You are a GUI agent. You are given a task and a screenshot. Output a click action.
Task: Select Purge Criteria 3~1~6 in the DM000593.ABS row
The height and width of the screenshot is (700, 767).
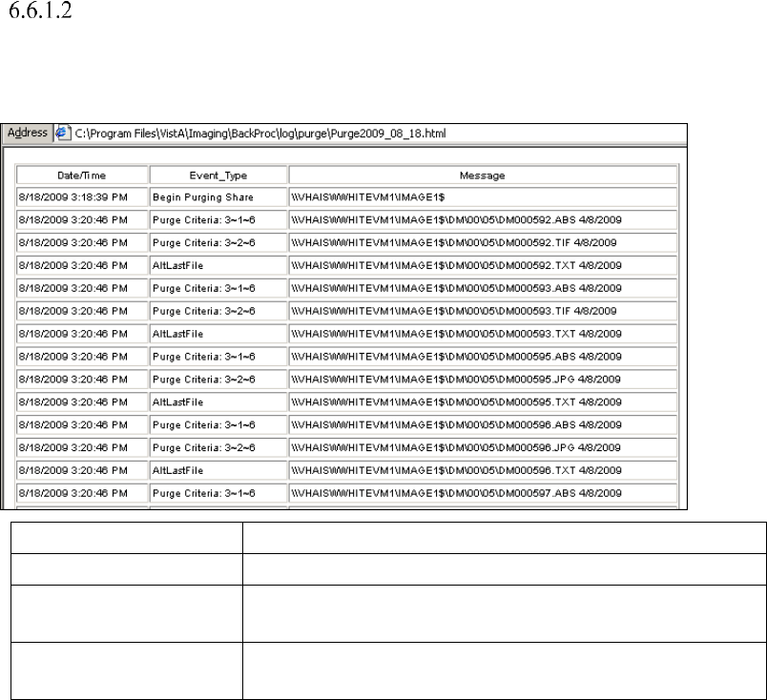click(218, 288)
